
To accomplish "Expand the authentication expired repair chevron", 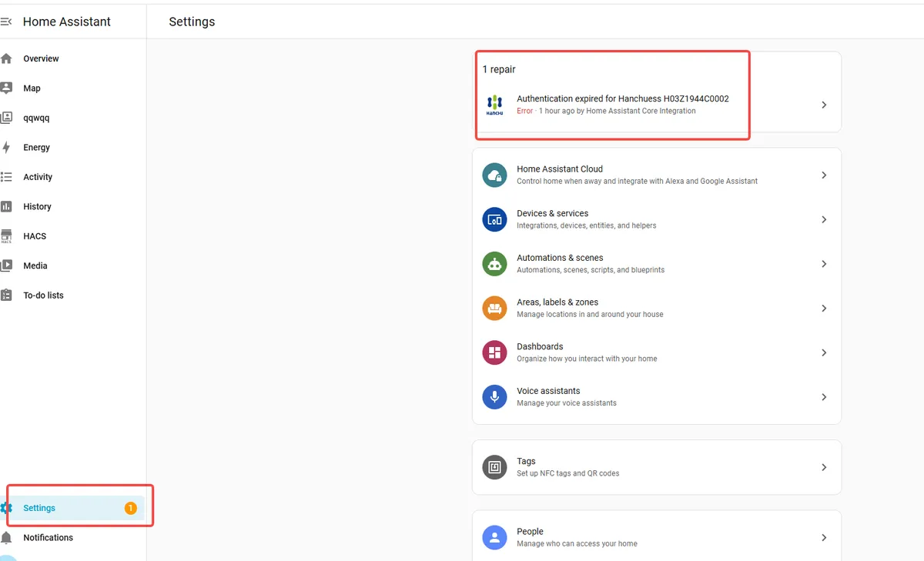I will 824,105.
